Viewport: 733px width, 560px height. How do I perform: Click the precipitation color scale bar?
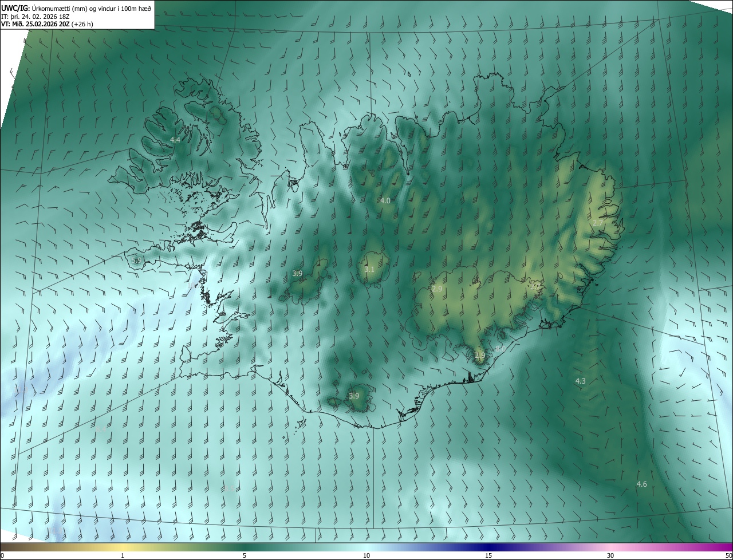coord(366,547)
